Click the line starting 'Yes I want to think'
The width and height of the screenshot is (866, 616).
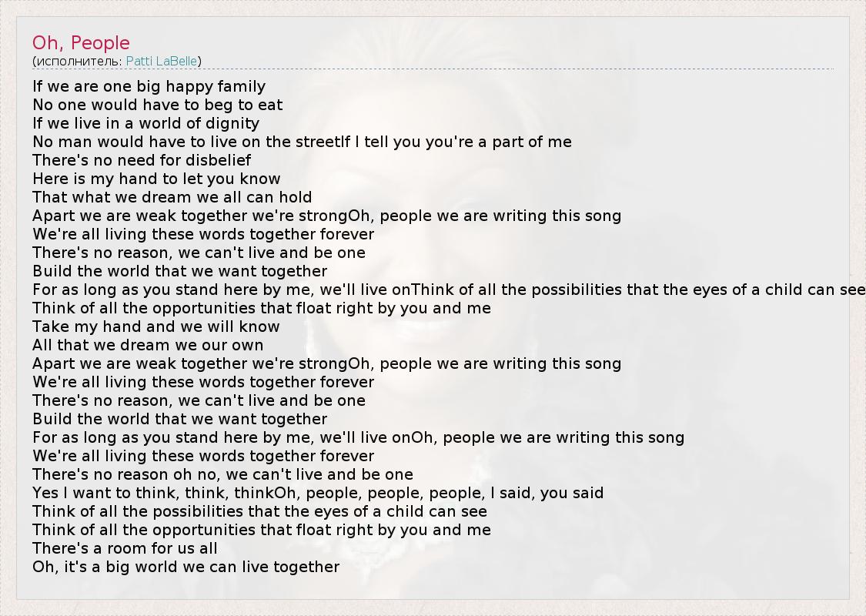click(x=317, y=493)
